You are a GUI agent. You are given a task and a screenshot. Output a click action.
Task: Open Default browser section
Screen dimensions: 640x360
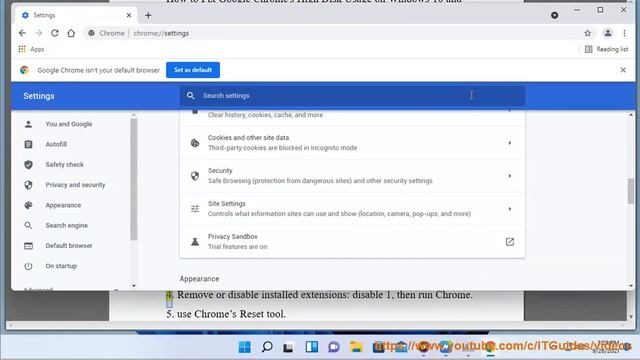coord(69,246)
